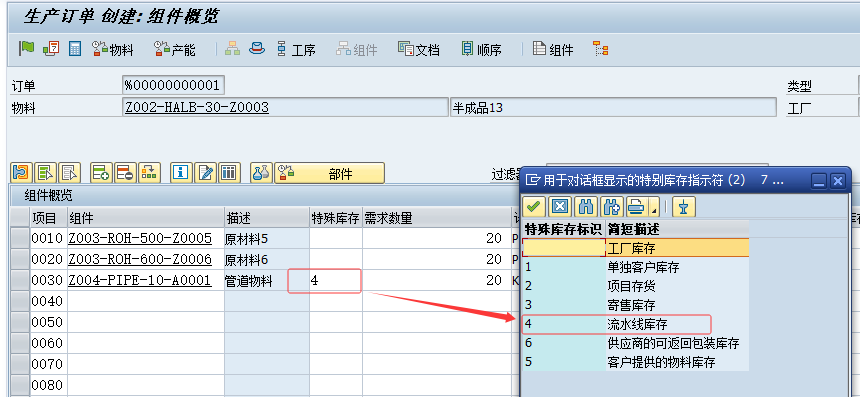
Task: Click the 订单 number field
Action: 173,86
